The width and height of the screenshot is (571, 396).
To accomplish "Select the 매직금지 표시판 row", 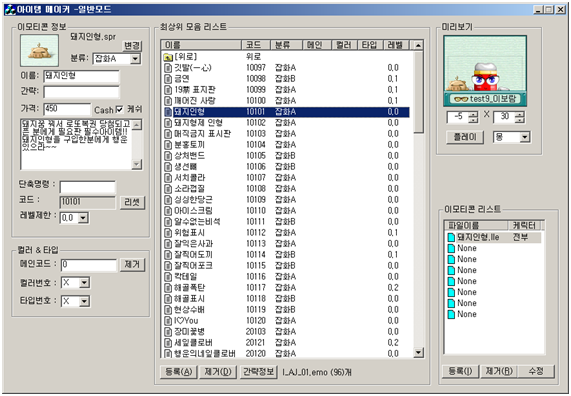I will (x=287, y=134).
